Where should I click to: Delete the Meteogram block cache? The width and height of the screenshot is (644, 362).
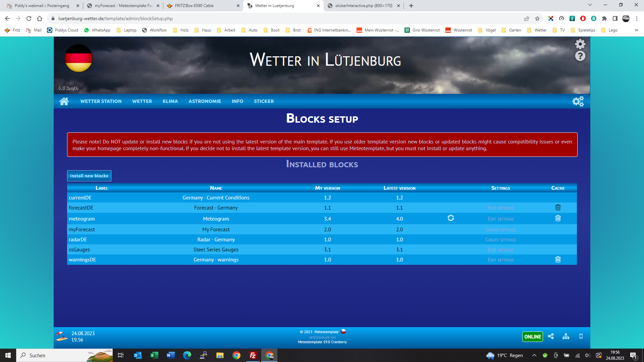click(x=558, y=218)
